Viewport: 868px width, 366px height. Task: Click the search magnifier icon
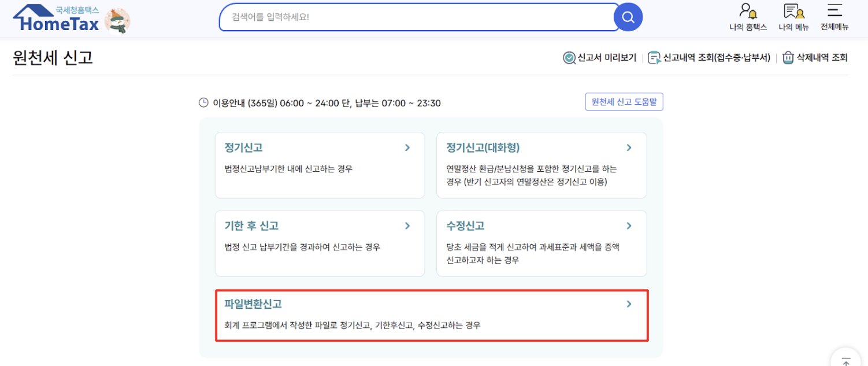[x=628, y=17]
